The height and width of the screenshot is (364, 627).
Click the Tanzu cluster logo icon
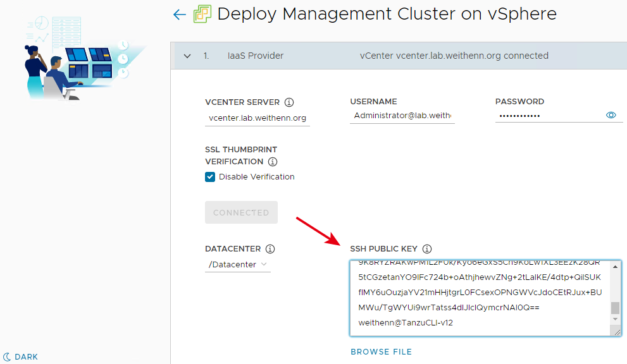click(x=202, y=14)
